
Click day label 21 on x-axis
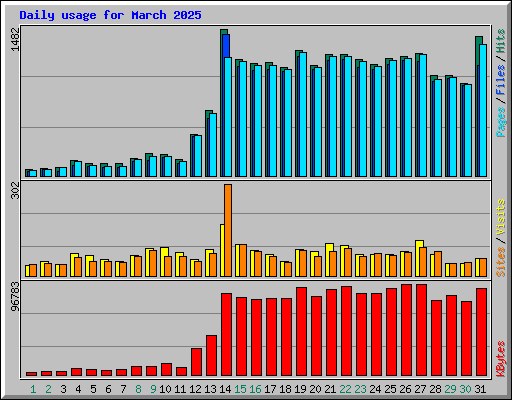point(330,389)
